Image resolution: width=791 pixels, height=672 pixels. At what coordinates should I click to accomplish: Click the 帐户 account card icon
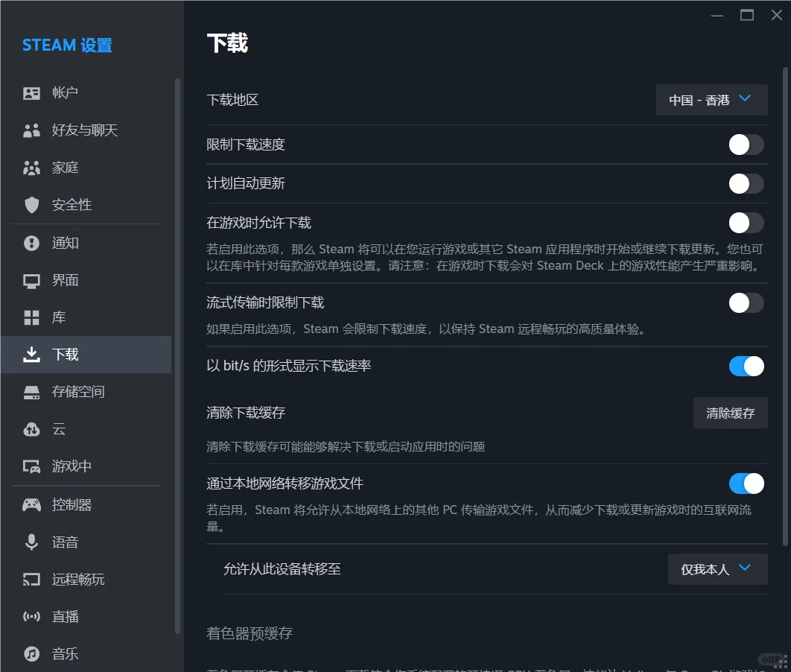(x=31, y=93)
